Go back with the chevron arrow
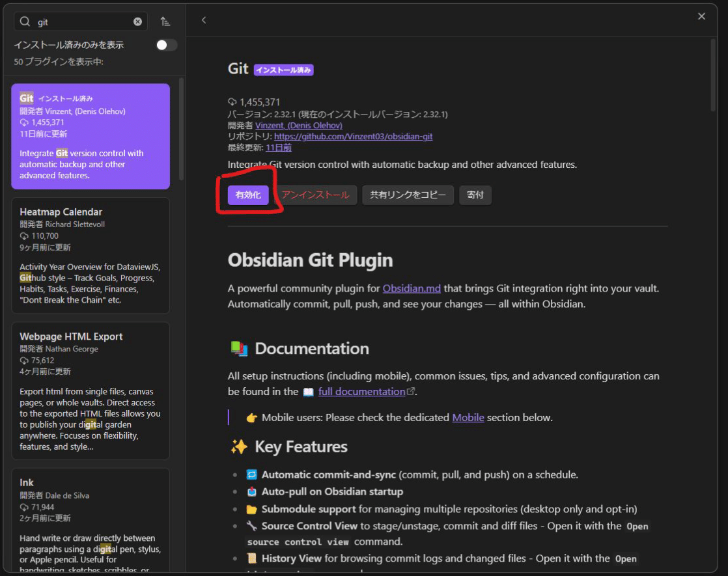The height and width of the screenshot is (576, 728). tap(204, 20)
